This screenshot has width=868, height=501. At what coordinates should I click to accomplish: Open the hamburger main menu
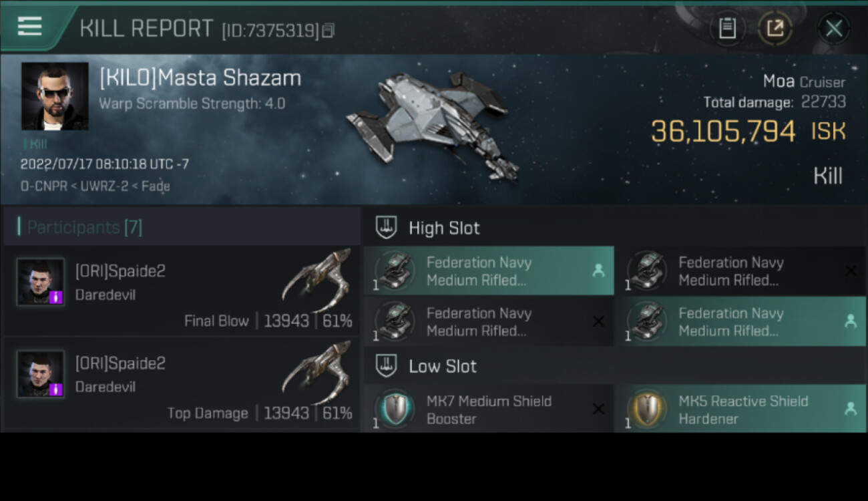coord(30,27)
